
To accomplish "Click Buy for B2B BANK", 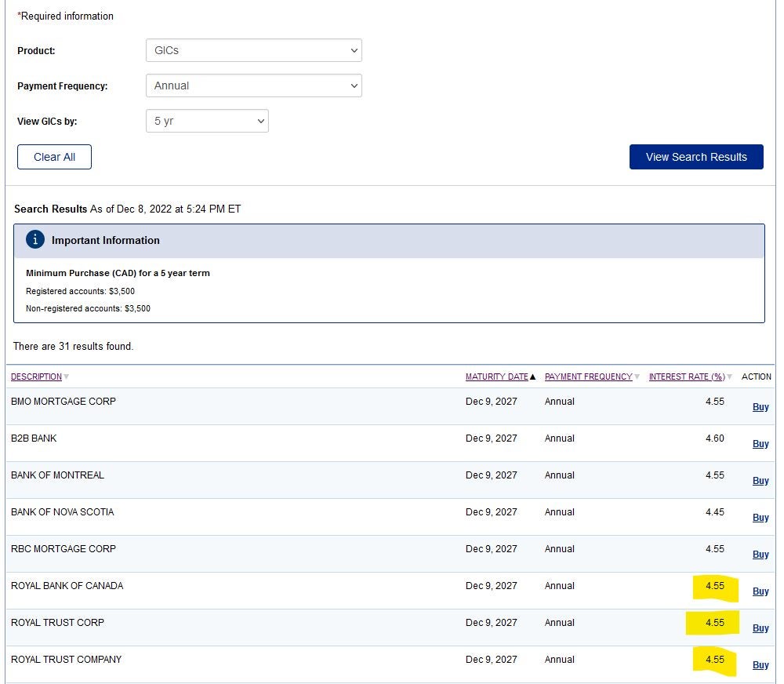I will point(760,444).
